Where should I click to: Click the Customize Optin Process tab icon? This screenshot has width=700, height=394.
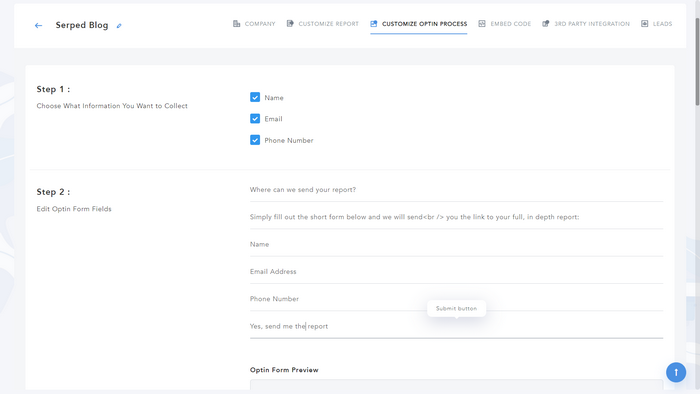[x=374, y=24]
